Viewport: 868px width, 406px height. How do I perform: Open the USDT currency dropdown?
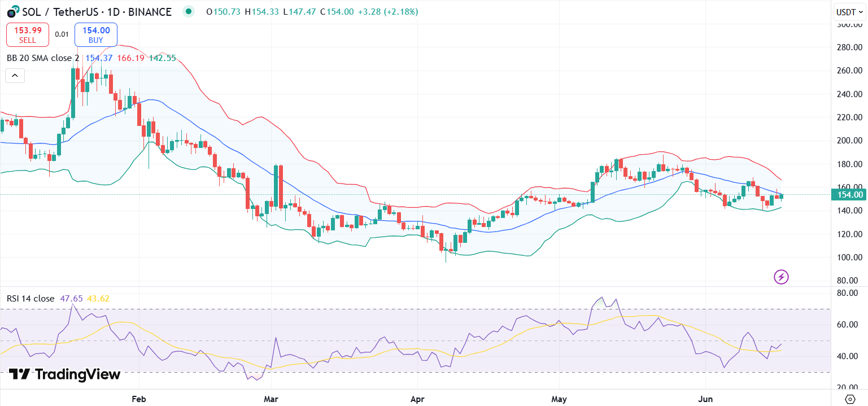click(x=849, y=11)
